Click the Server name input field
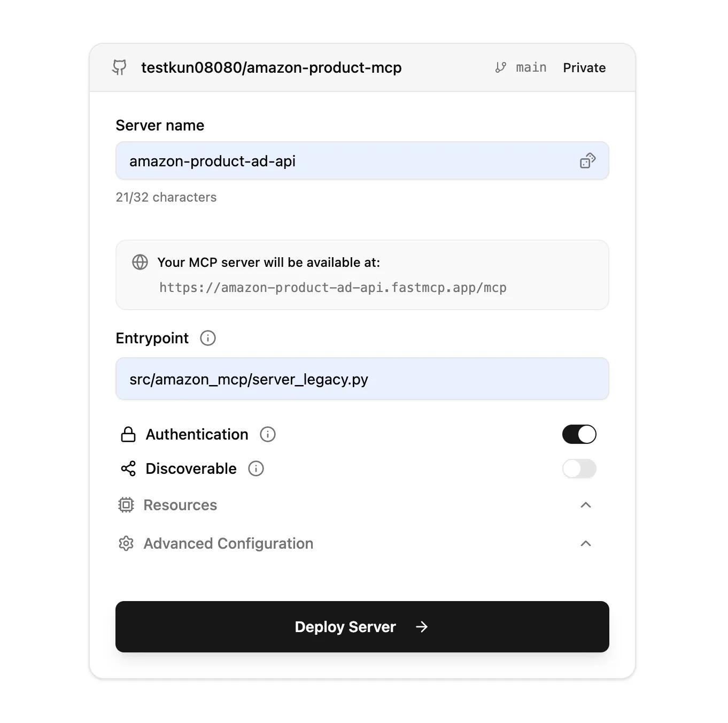The image size is (728, 723). (347, 161)
